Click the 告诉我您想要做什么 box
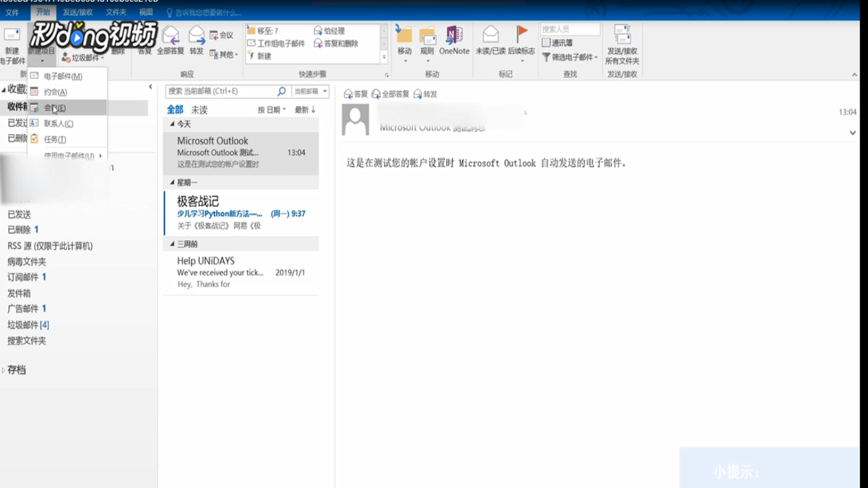868x488 pixels. pos(204,13)
